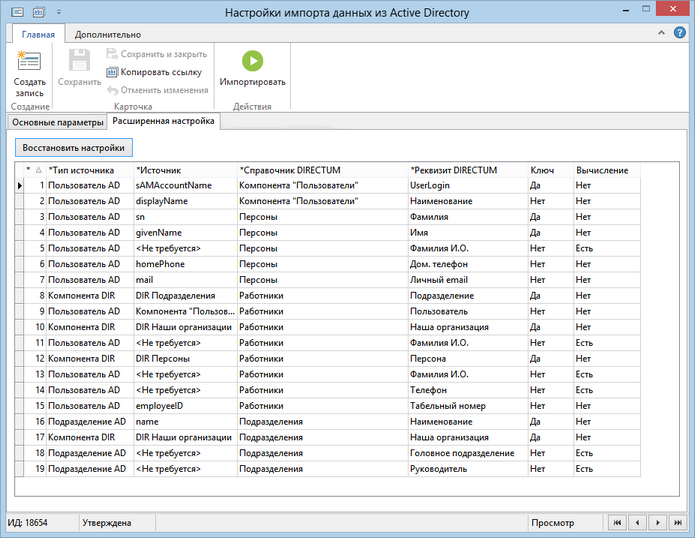Click Отменить изменения in the ribbon
This screenshot has height=538, width=695.
157,90
